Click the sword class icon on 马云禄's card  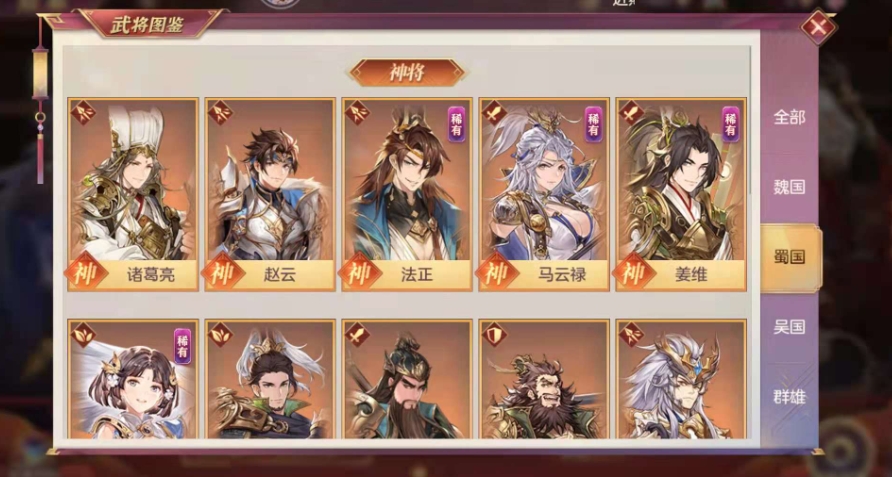tap(494, 113)
